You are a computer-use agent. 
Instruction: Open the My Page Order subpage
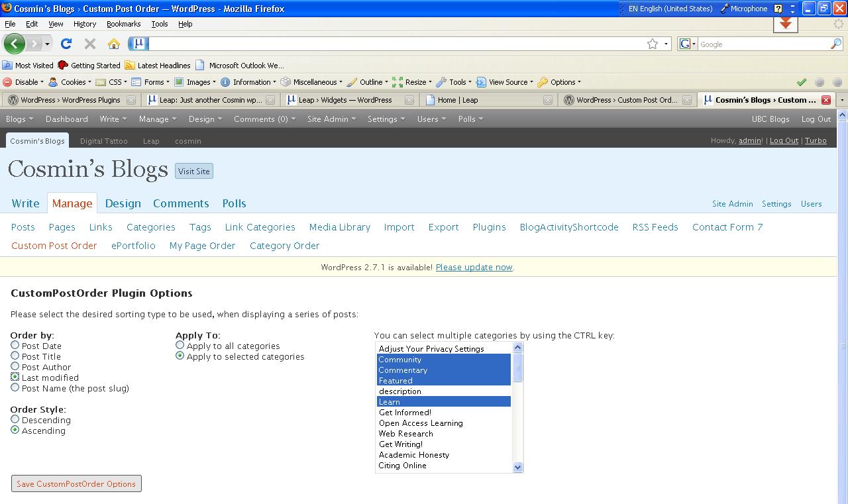point(202,246)
